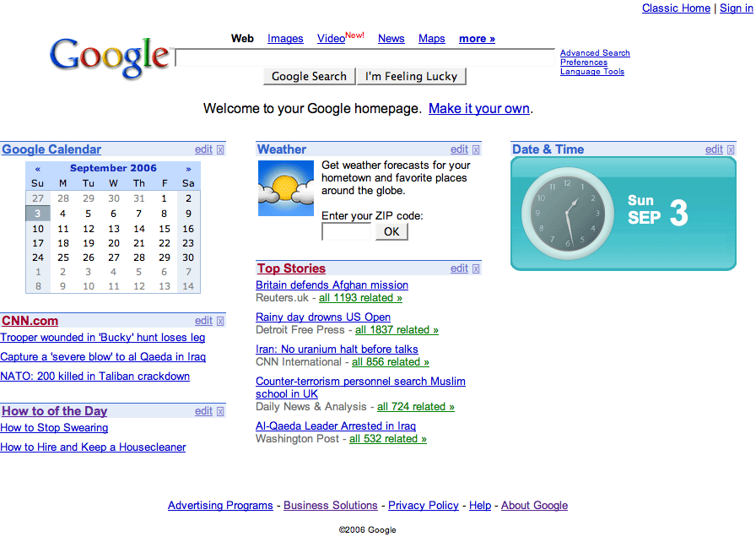
Task: Switch to Images search
Action: tap(285, 39)
